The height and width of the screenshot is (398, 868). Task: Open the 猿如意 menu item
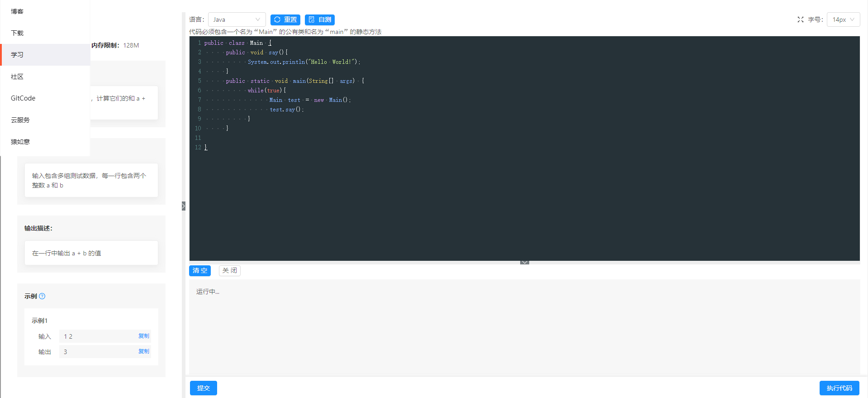tap(45, 142)
